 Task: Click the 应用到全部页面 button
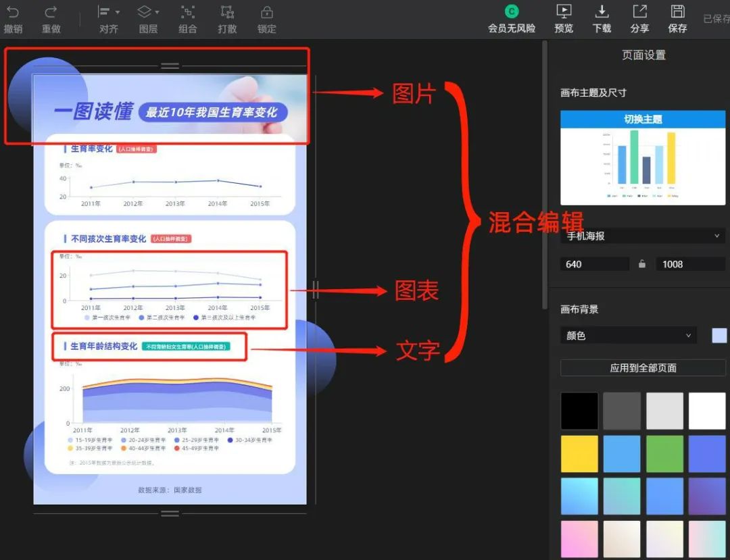click(x=643, y=368)
